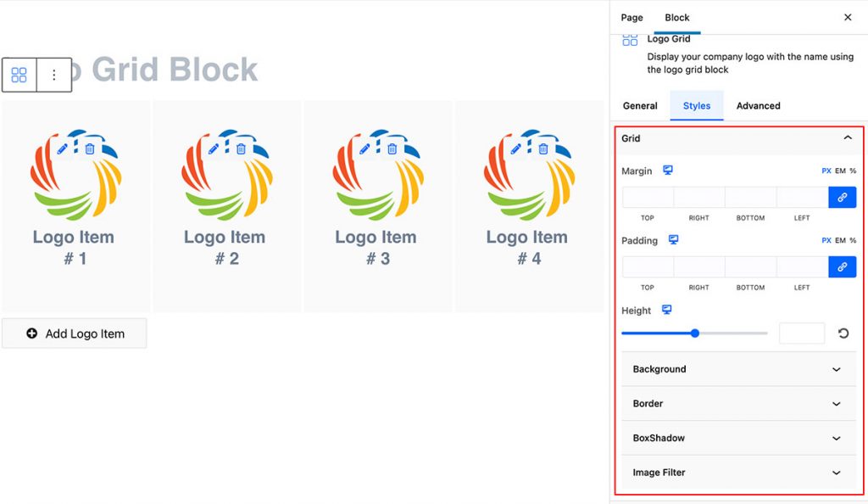The height and width of the screenshot is (504, 868).
Task: Delete Logo Item # 2 with trash icon
Action: click(x=241, y=148)
